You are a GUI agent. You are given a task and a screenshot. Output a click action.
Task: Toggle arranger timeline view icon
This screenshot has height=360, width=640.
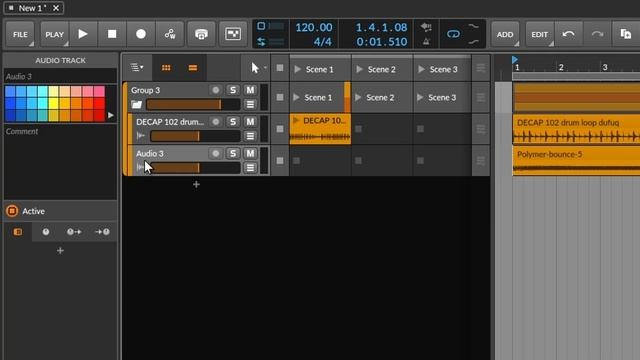pyautogui.click(x=193, y=68)
